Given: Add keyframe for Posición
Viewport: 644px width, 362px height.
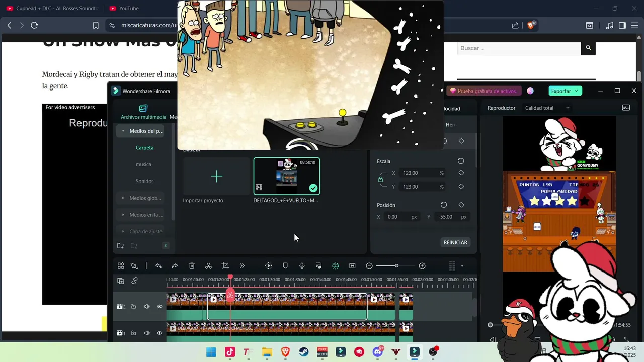Looking at the screenshot, I should (x=461, y=205).
